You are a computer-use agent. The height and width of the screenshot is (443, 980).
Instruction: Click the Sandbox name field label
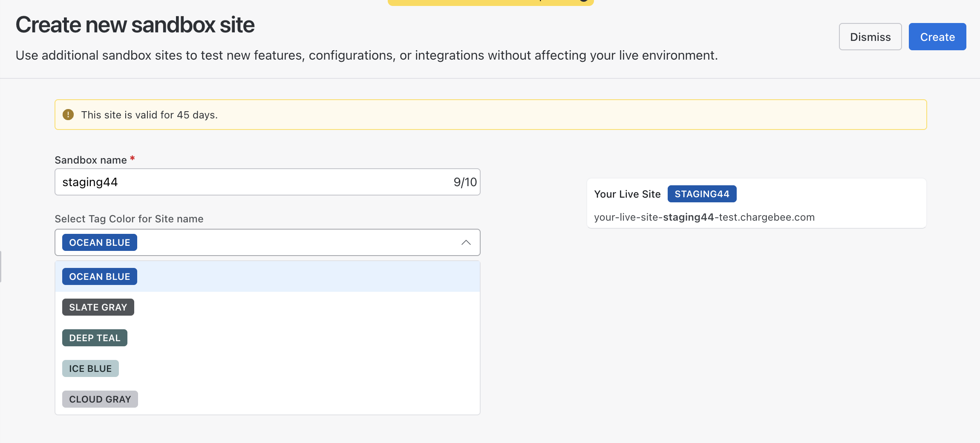[91, 160]
